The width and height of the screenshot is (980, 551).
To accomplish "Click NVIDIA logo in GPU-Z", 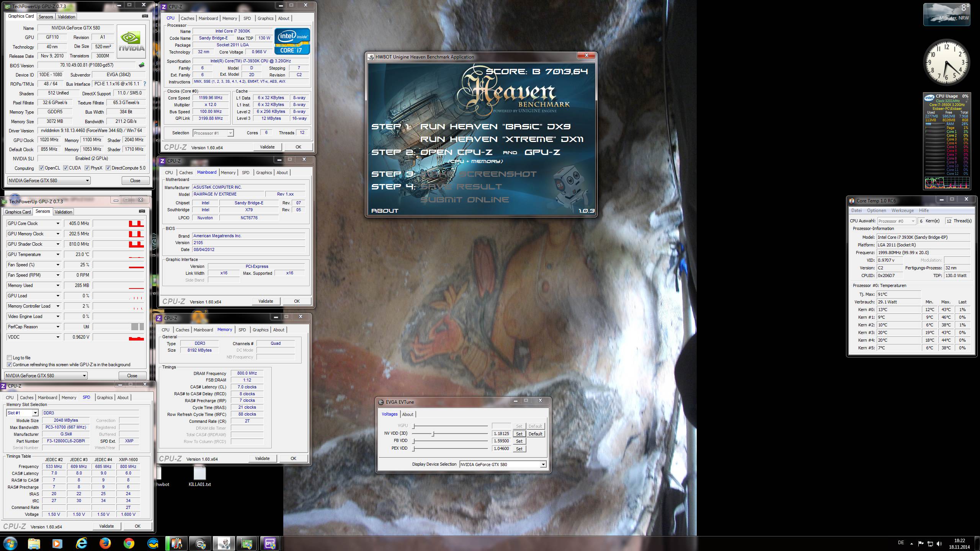I will coord(131,42).
